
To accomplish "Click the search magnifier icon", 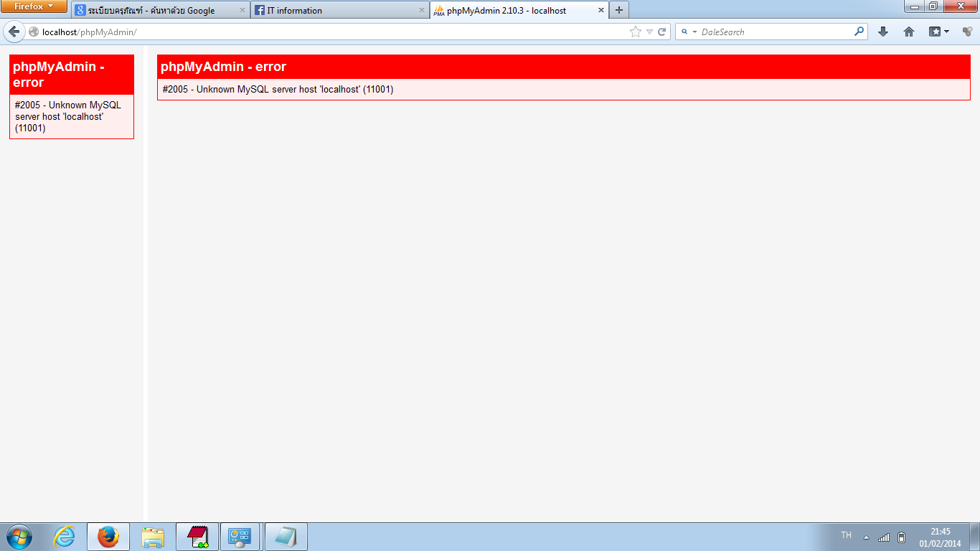I will pos(859,32).
